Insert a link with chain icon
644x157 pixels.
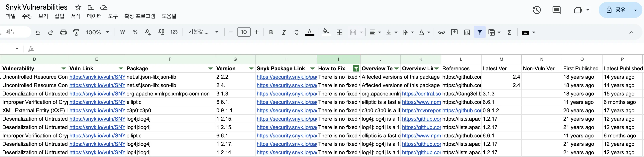pos(442,32)
